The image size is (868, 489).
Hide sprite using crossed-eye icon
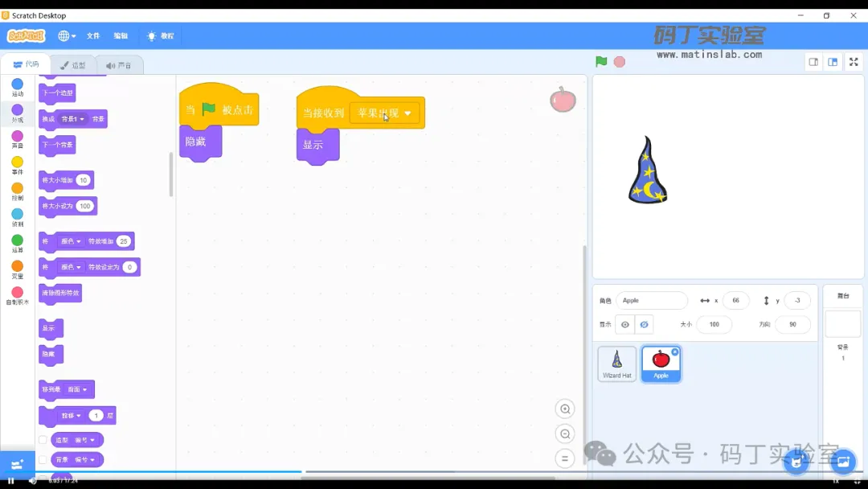[644, 324]
